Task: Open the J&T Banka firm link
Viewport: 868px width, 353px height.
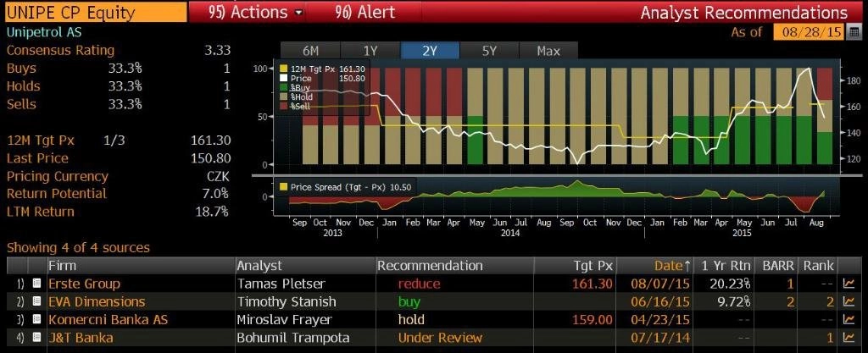Action: pyautogui.click(x=81, y=338)
